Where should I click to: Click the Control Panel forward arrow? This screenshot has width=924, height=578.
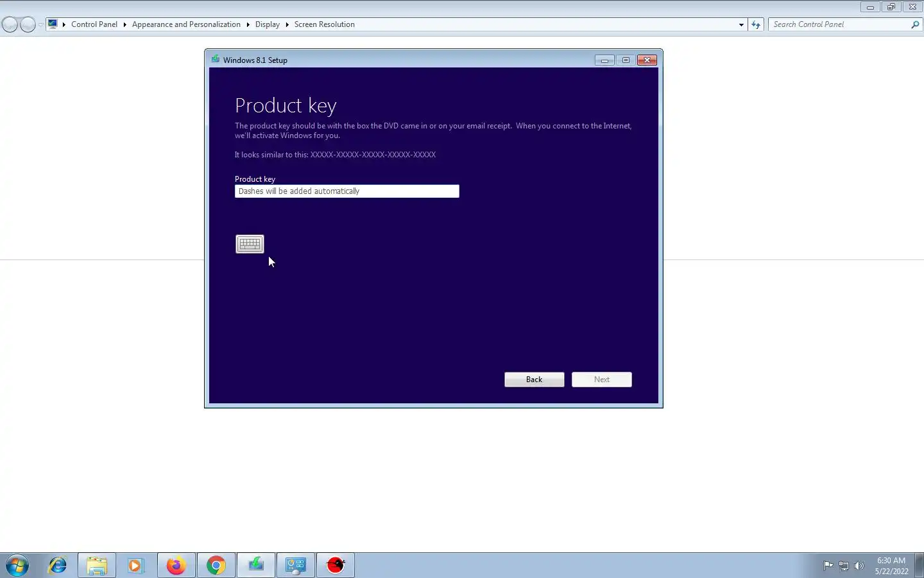tap(28, 24)
